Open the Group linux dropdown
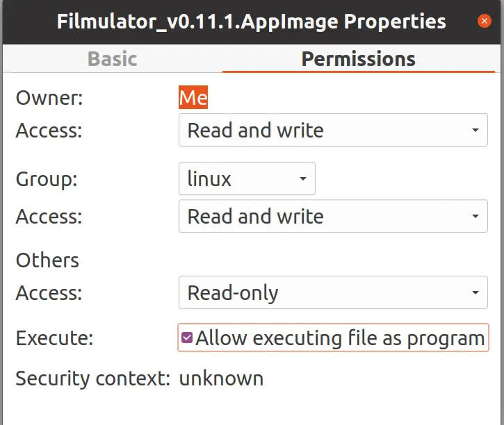 [247, 178]
